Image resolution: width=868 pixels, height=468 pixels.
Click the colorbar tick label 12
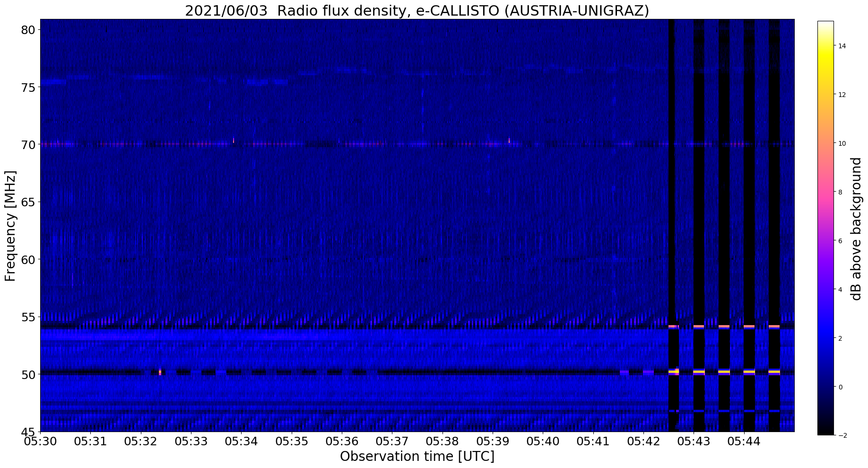[x=842, y=95]
